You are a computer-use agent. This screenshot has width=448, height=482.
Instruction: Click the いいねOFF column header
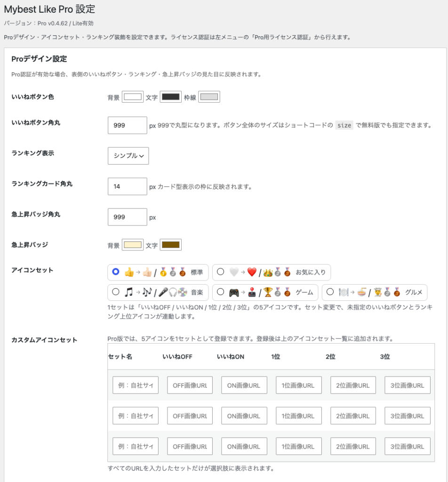(177, 357)
